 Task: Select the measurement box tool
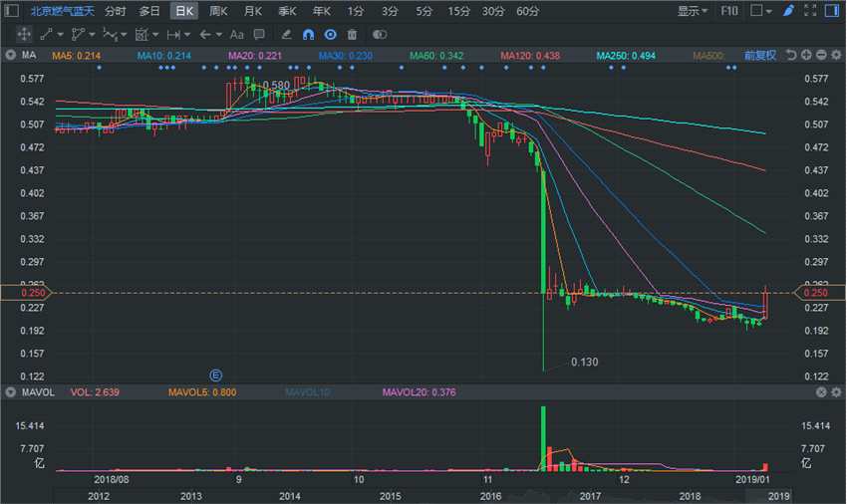[x=141, y=35]
